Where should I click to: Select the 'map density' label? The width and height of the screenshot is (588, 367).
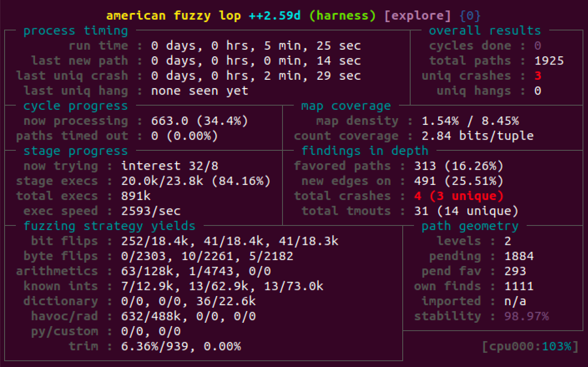pyautogui.click(x=357, y=121)
